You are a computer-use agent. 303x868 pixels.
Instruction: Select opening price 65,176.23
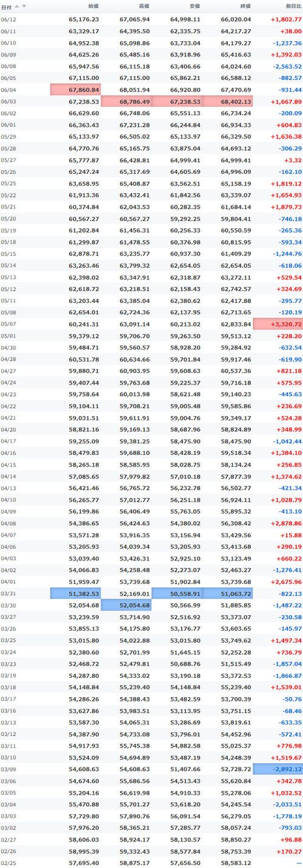pyautogui.click(x=84, y=19)
